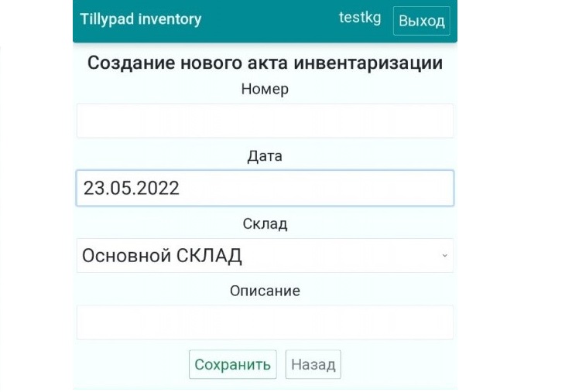Click empty area of teal header bar
Screen dimensions: 572x392
point(270,20)
